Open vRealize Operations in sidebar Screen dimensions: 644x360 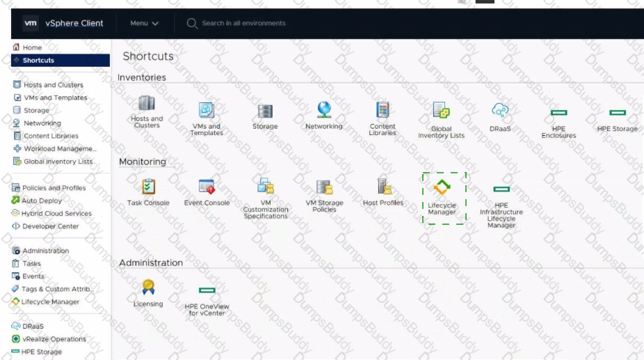pyautogui.click(x=54, y=339)
